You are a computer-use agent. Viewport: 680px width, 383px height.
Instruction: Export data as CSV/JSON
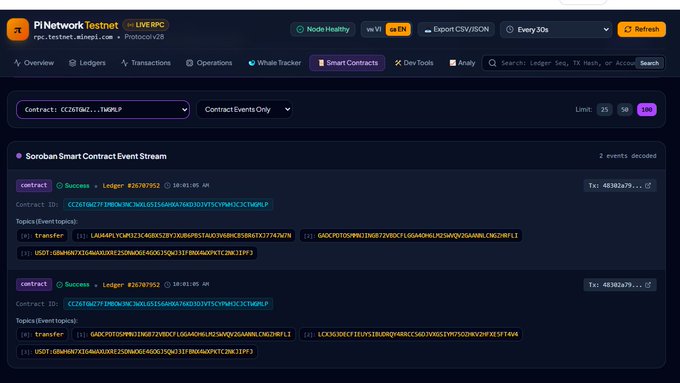tap(456, 29)
